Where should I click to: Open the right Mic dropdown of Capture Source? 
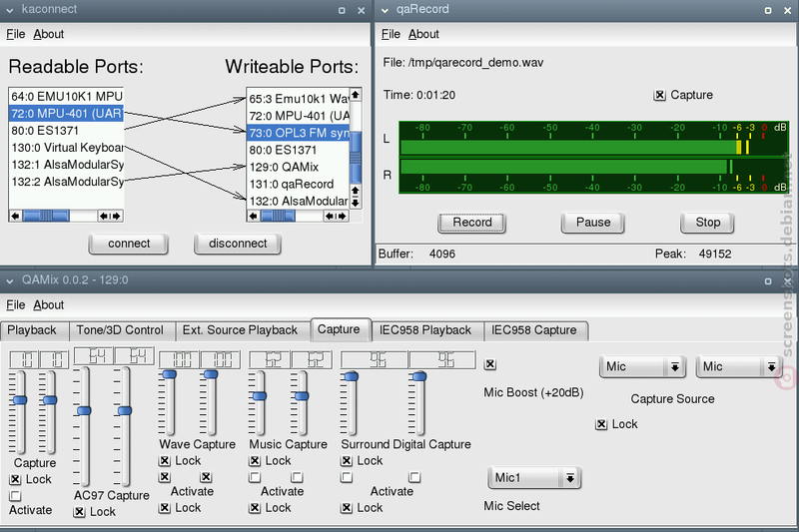coord(738,366)
